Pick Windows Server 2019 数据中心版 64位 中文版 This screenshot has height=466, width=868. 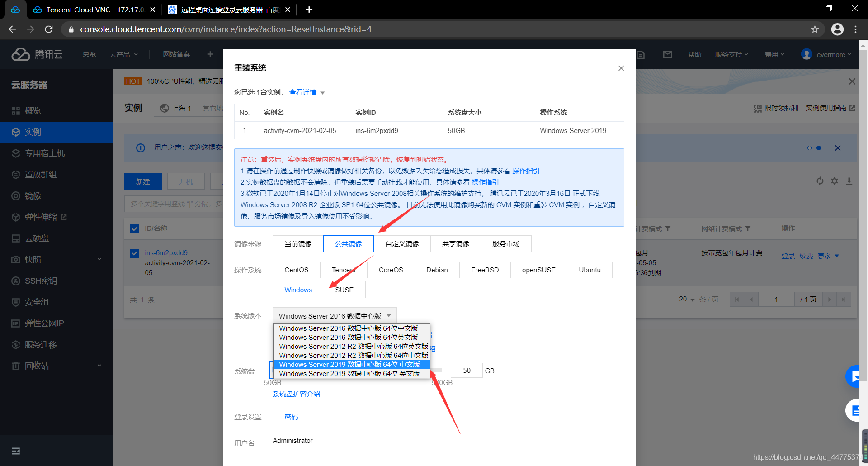point(351,365)
